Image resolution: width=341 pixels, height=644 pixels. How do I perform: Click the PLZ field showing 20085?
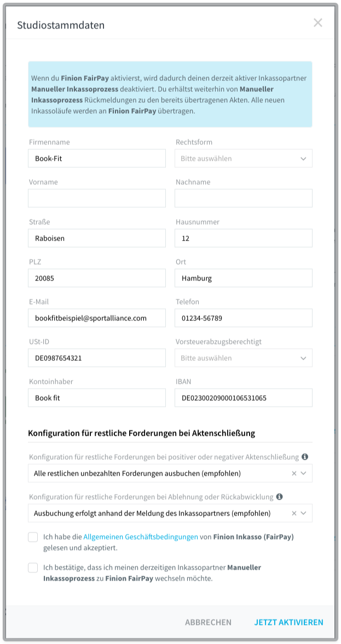pyautogui.click(x=97, y=278)
